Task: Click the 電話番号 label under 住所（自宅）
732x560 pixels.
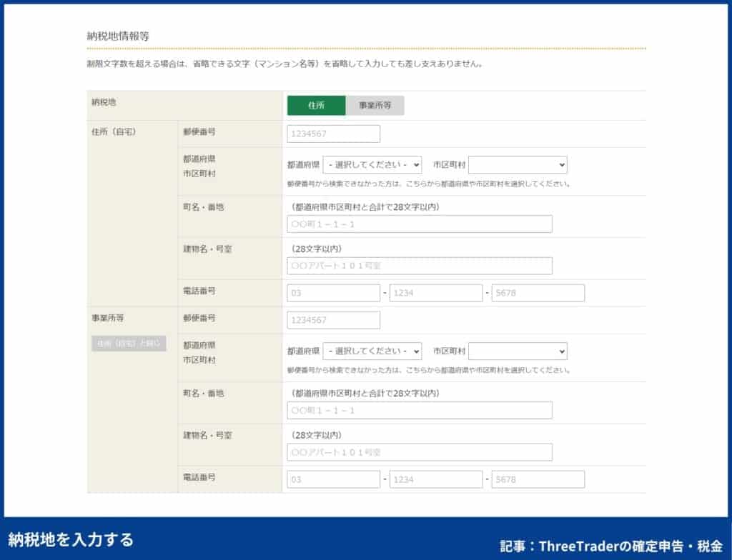Action: tap(199, 291)
